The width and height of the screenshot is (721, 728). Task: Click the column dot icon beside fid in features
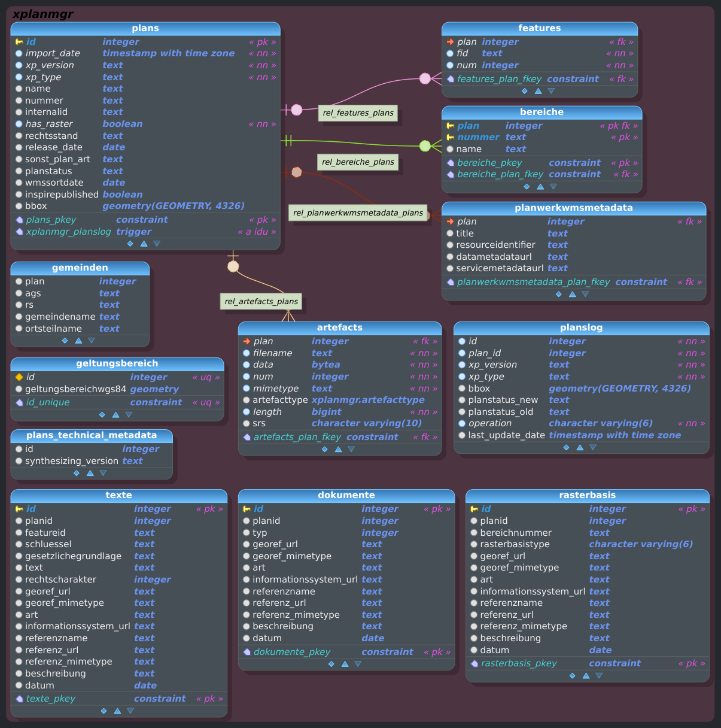click(x=450, y=53)
